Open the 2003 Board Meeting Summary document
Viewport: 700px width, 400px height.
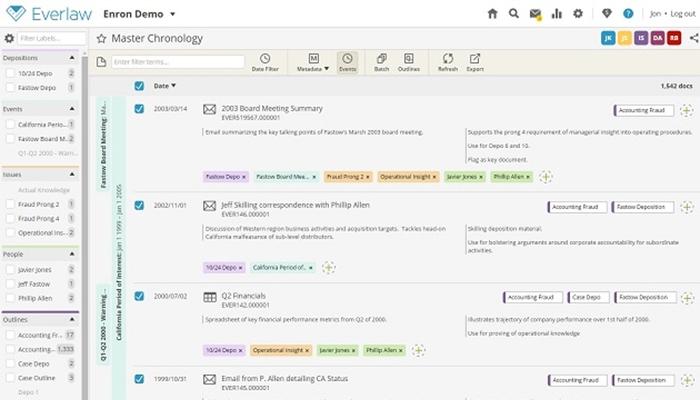coord(272,108)
